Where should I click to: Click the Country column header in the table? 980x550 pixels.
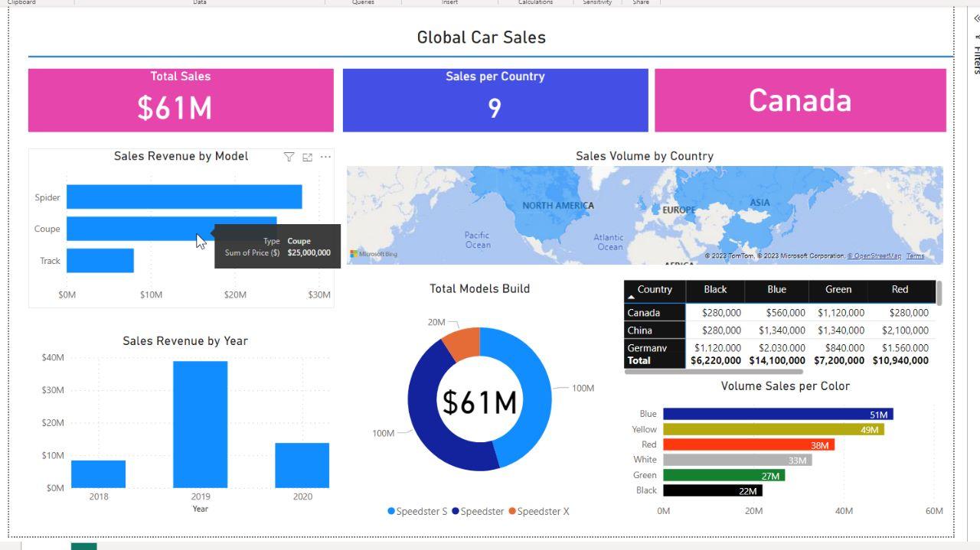pos(655,290)
